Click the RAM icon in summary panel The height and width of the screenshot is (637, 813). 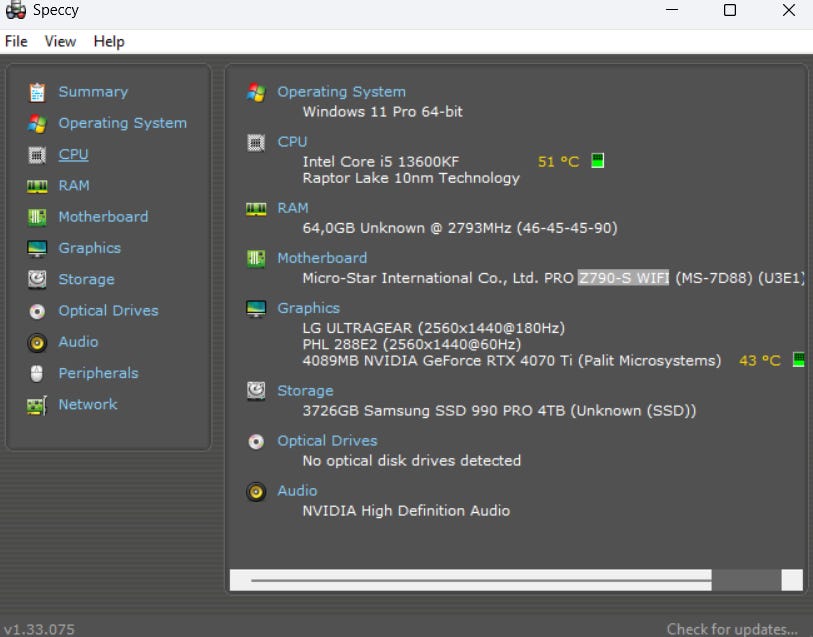(x=256, y=208)
